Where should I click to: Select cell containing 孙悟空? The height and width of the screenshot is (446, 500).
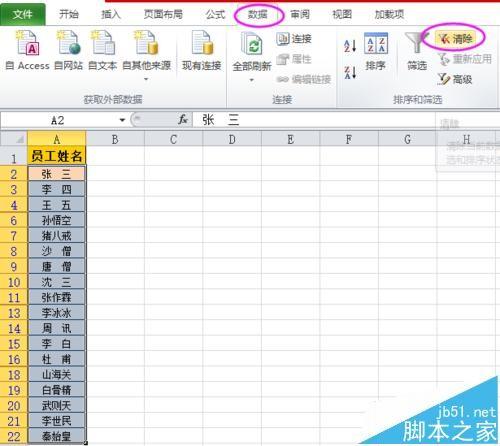click(x=57, y=220)
